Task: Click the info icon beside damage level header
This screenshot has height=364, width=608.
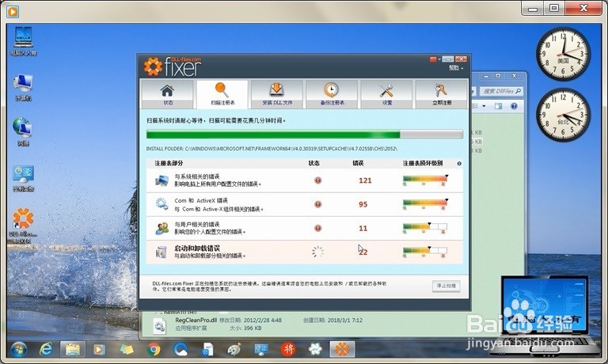Action: [459, 164]
